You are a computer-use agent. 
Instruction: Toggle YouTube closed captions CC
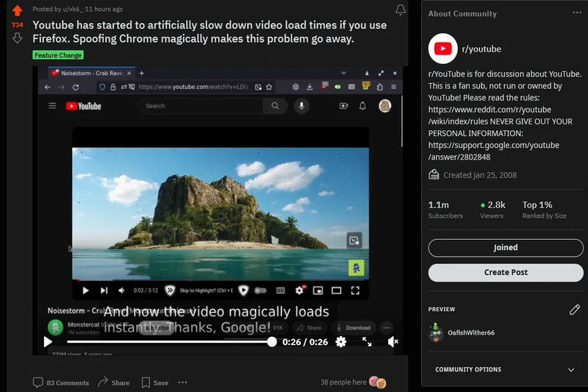281,291
